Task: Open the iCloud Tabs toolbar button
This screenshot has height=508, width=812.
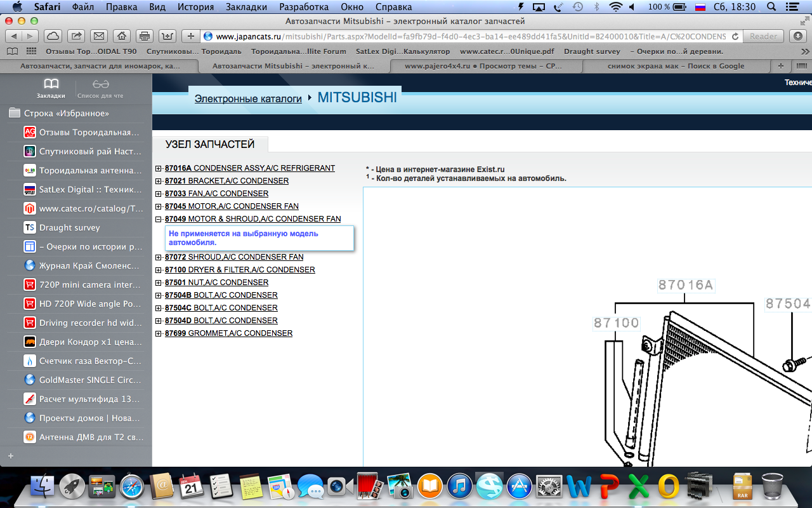Action: (x=53, y=36)
